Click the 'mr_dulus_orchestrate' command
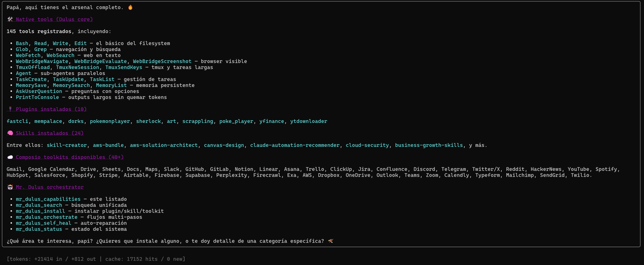Image resolution: width=644 pixels, height=265 pixels. 46,217
